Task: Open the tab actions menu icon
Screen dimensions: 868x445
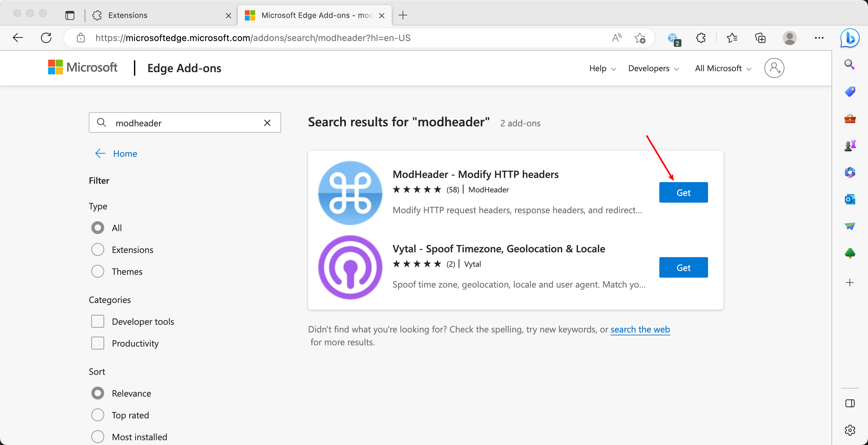Action: 70,15
